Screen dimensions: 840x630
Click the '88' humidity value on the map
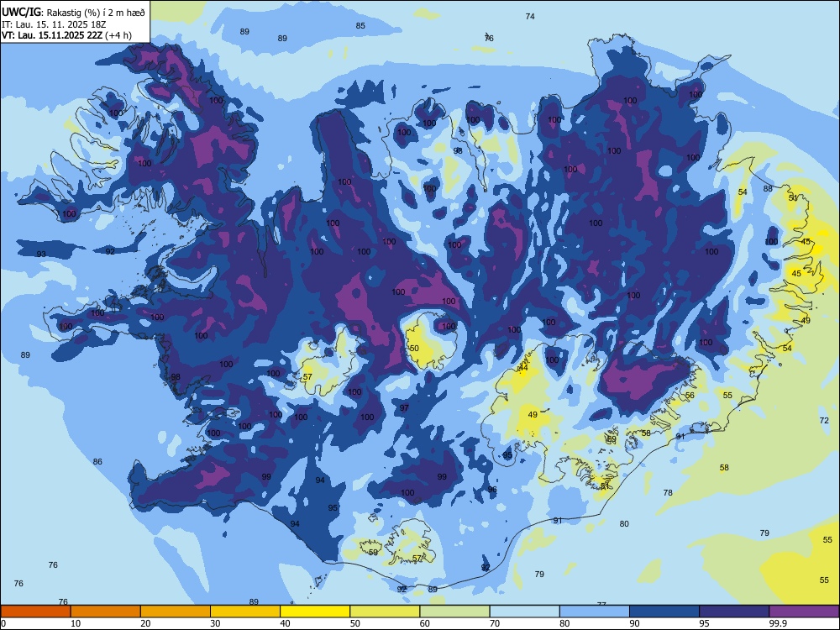(x=769, y=188)
